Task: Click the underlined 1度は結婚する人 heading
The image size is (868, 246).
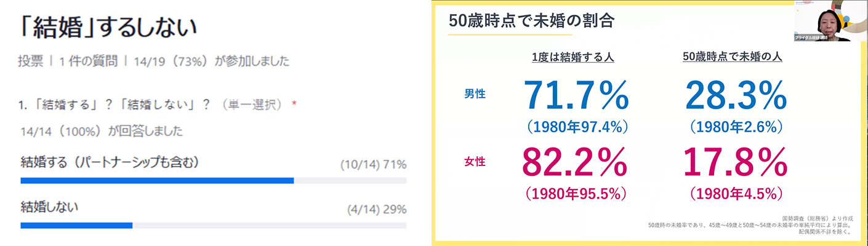Action: point(573,57)
